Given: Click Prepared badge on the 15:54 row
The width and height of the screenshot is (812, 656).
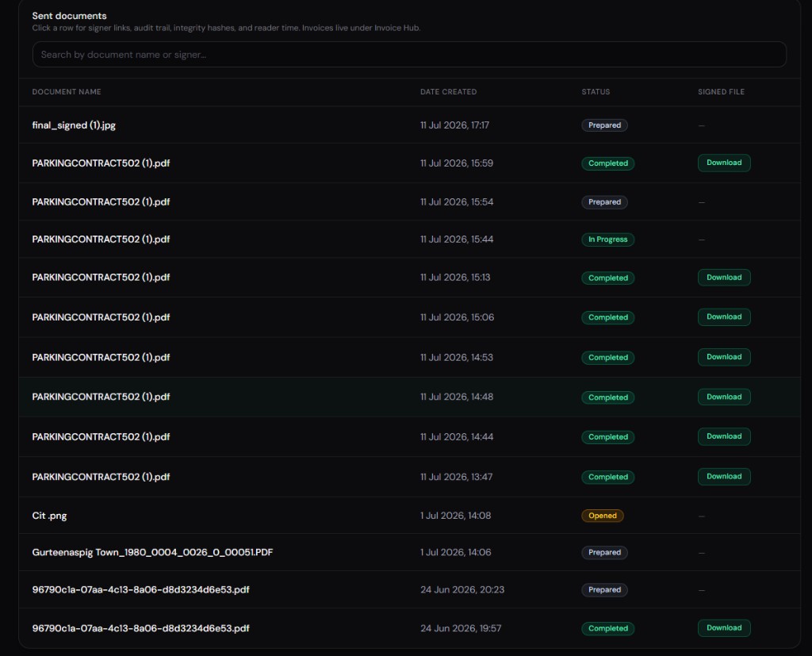Looking at the screenshot, I should (604, 202).
